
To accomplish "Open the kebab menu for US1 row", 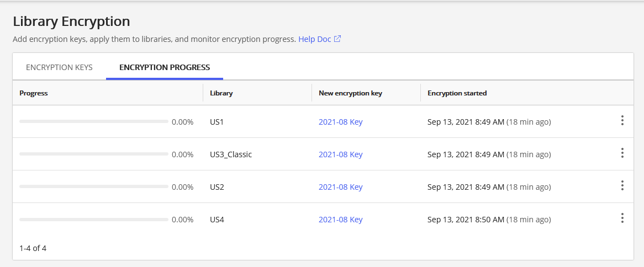I will click(x=622, y=121).
